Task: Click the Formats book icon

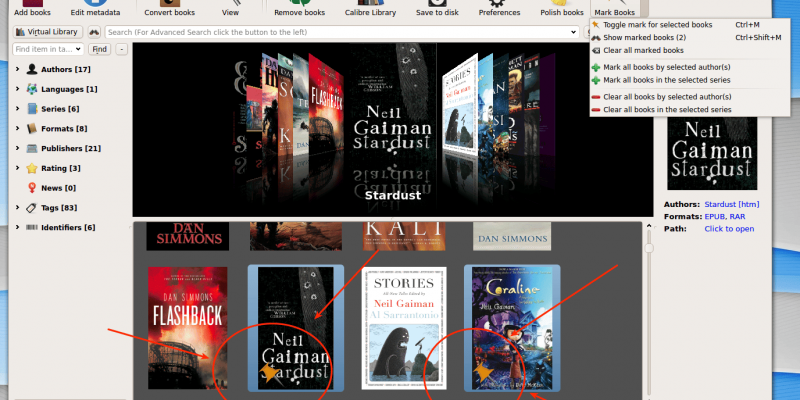Action: [x=32, y=129]
